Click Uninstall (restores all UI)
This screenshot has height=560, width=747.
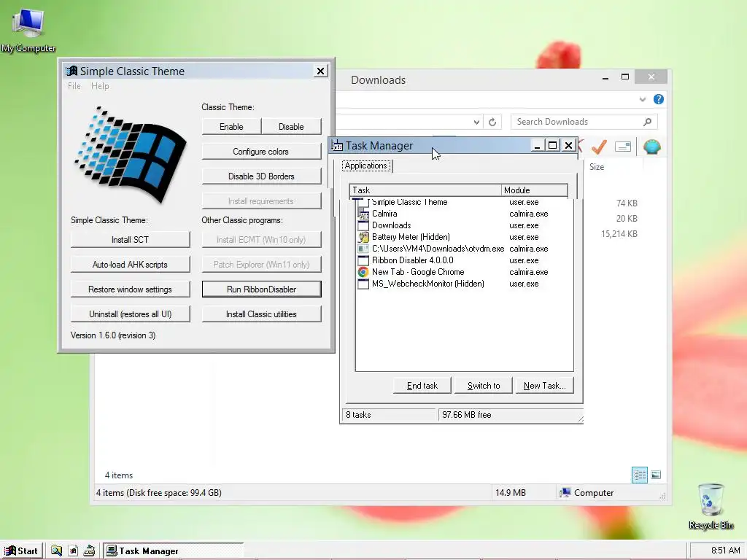click(x=130, y=314)
